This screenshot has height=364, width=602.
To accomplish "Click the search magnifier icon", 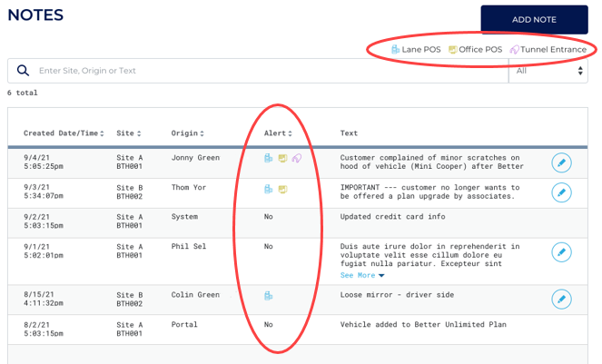I will click(23, 71).
